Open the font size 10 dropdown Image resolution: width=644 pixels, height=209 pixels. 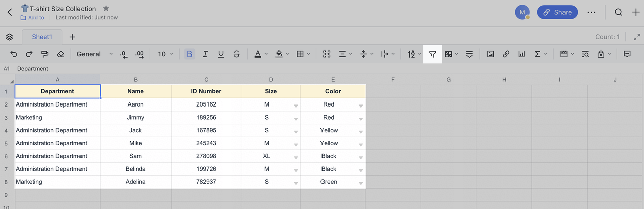point(166,54)
